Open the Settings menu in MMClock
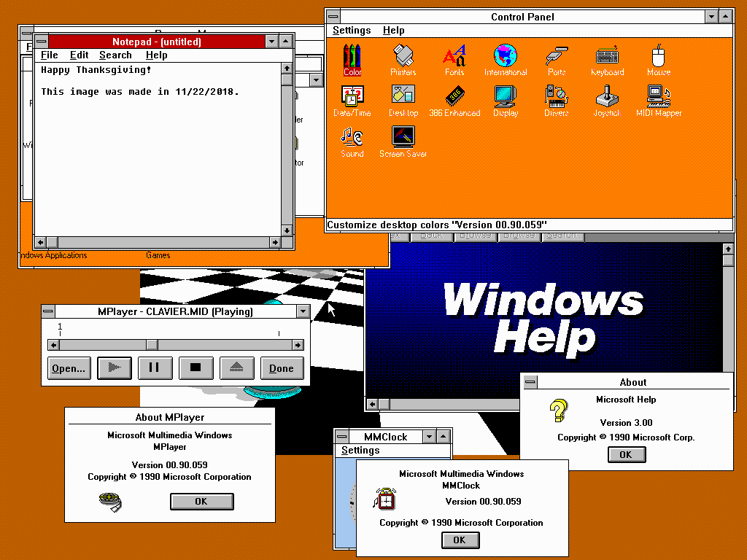747x560 pixels. tap(360, 450)
